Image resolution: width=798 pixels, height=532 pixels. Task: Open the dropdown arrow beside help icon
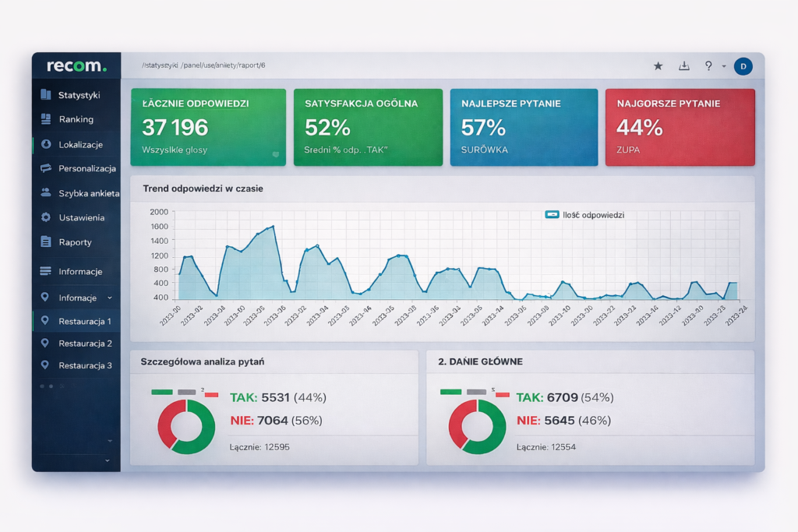click(x=724, y=67)
